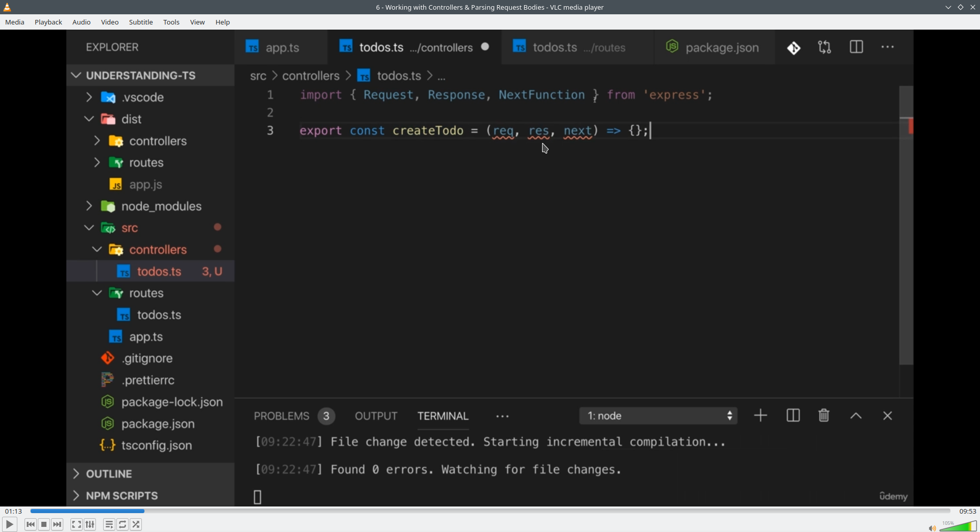Screen dimensions: 980x532
Task: Open extended settings in VLC
Action: click(90, 524)
